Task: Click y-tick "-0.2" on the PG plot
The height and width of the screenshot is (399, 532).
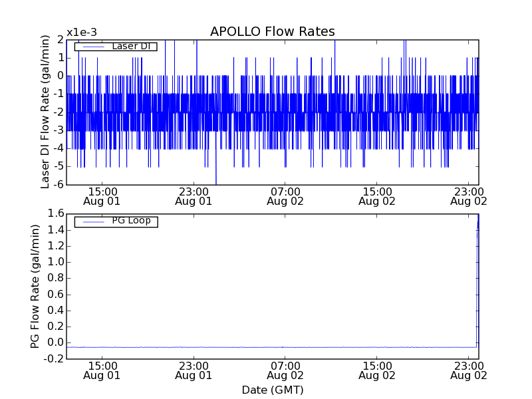Action: click(54, 359)
